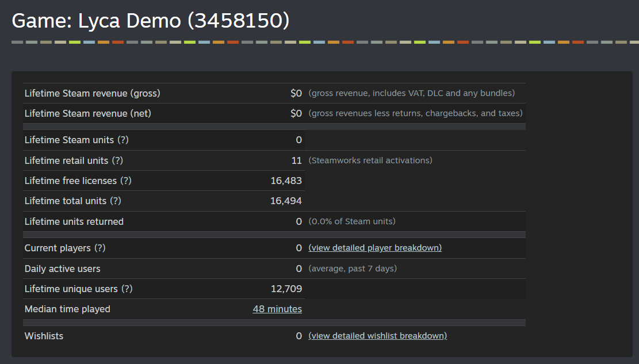Image resolution: width=639 pixels, height=364 pixels.
Task: Click the Median time played label
Action: pyautogui.click(x=67, y=309)
